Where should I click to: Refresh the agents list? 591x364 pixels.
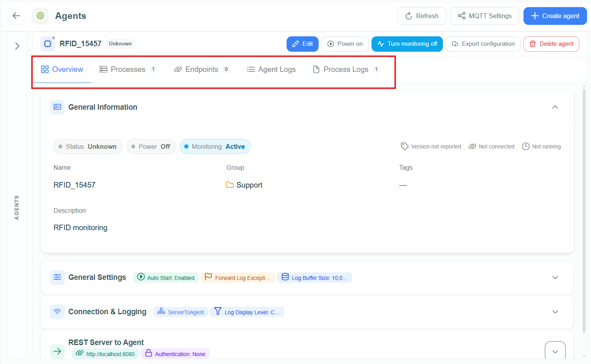[422, 16]
